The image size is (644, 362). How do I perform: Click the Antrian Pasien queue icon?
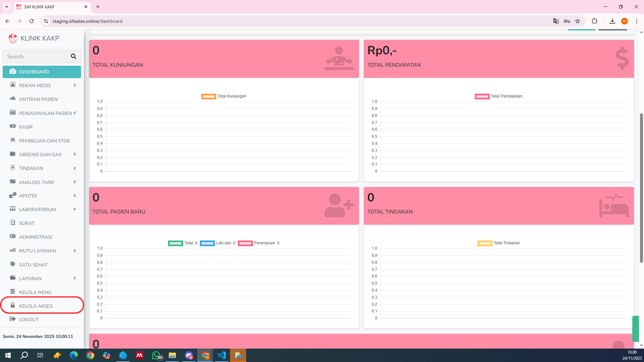coord(13,99)
